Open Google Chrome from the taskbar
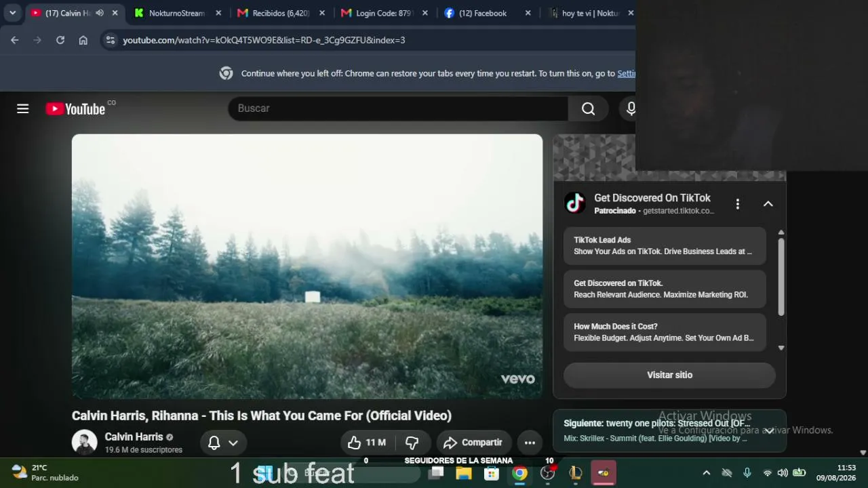The height and width of the screenshot is (488, 868). [x=519, y=473]
